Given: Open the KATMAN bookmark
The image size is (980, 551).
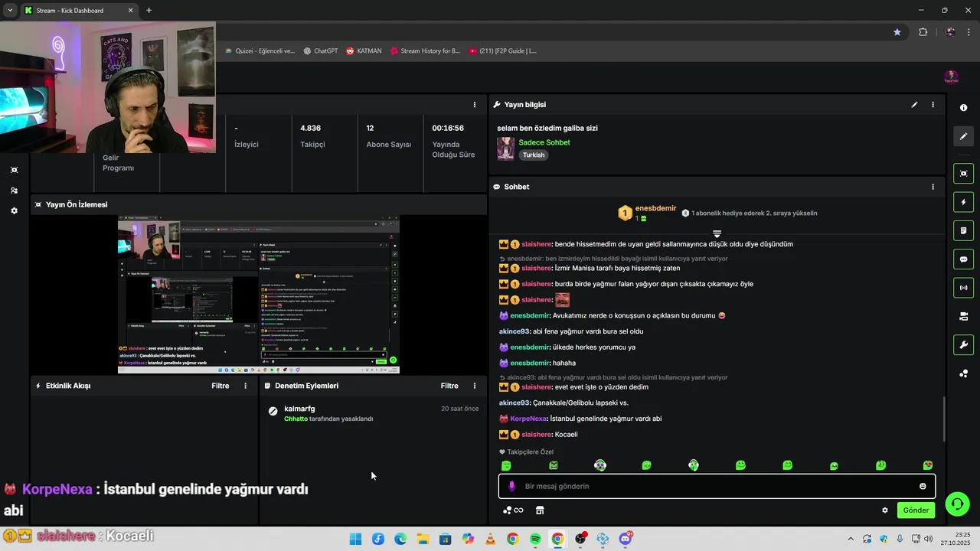Looking at the screenshot, I should tap(364, 51).
